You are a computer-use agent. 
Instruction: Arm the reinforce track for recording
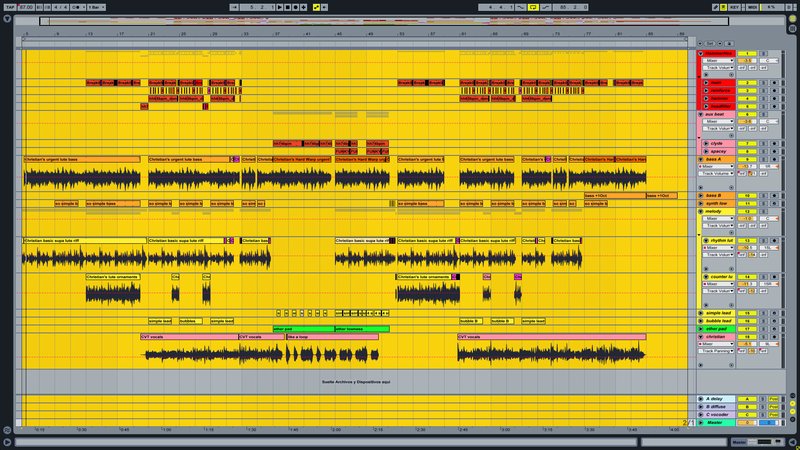(774, 90)
